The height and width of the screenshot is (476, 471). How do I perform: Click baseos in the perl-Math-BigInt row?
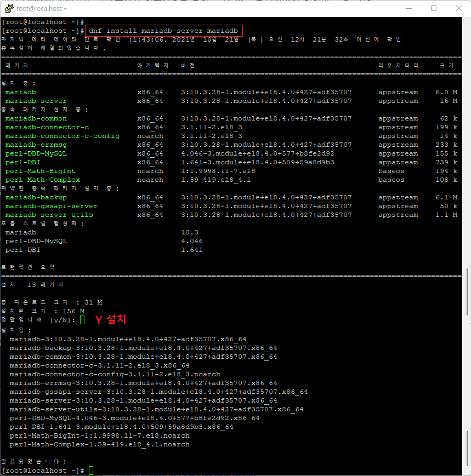pos(391,171)
